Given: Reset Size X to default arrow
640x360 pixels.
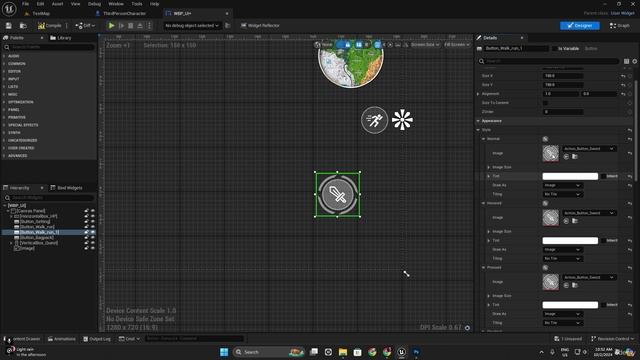Looking at the screenshot, I should 623,76.
